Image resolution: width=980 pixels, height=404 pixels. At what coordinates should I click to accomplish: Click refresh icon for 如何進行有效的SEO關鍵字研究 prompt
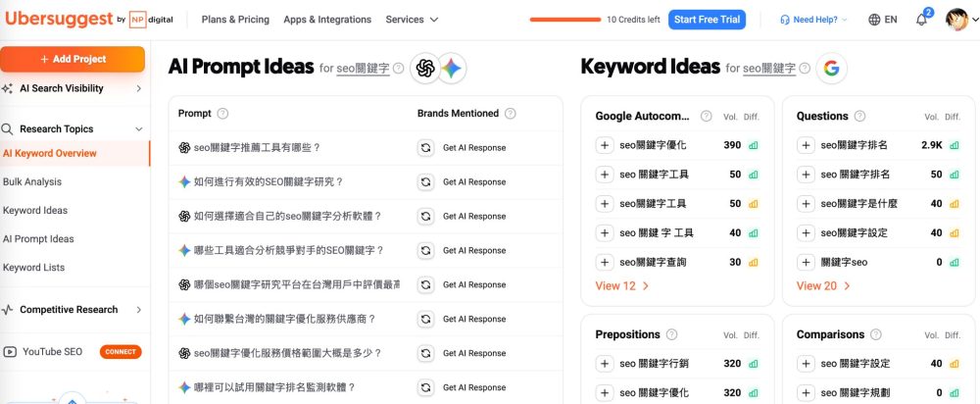[x=425, y=182]
